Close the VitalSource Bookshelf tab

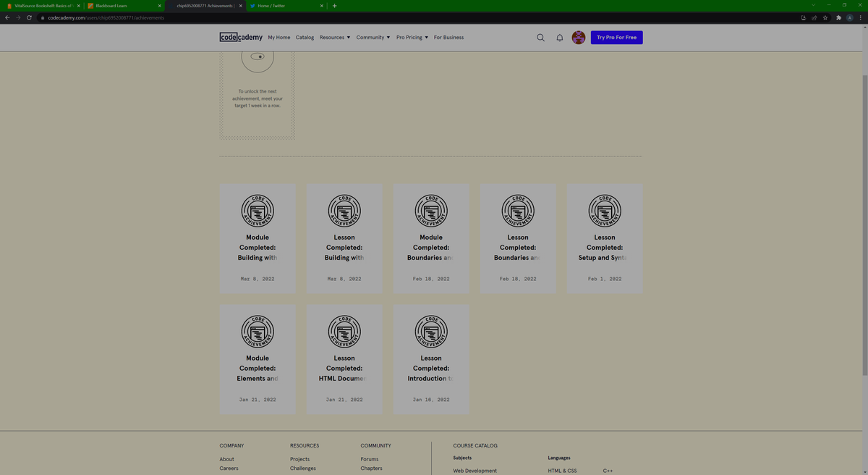pos(79,5)
